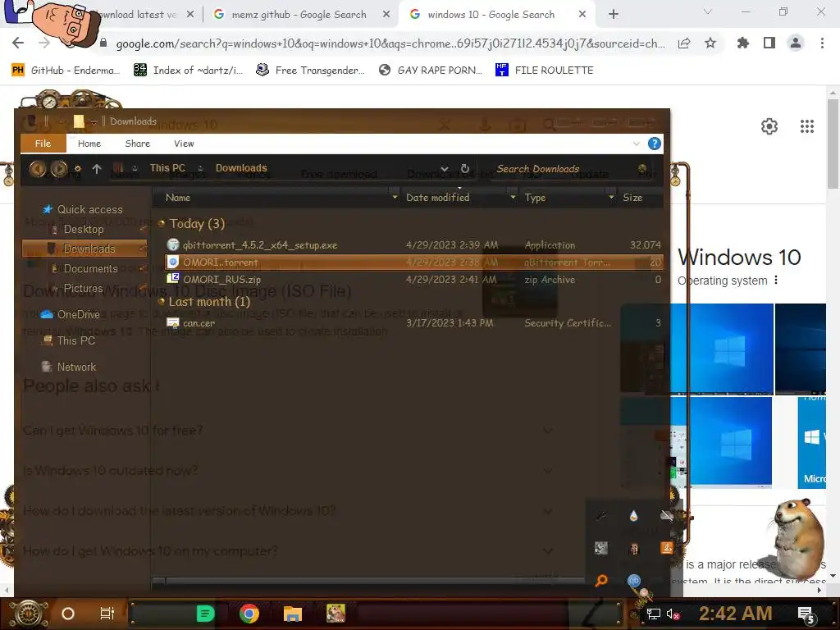Screen dimensions: 840x630
Task: Open the Name column filter dropdown
Action: [395, 198]
